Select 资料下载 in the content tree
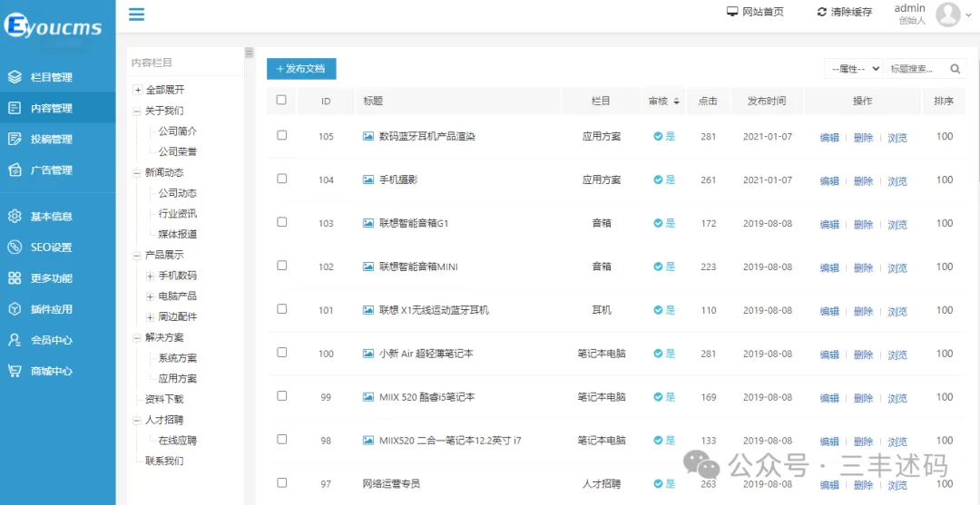The height and width of the screenshot is (505, 980). pyautogui.click(x=164, y=399)
